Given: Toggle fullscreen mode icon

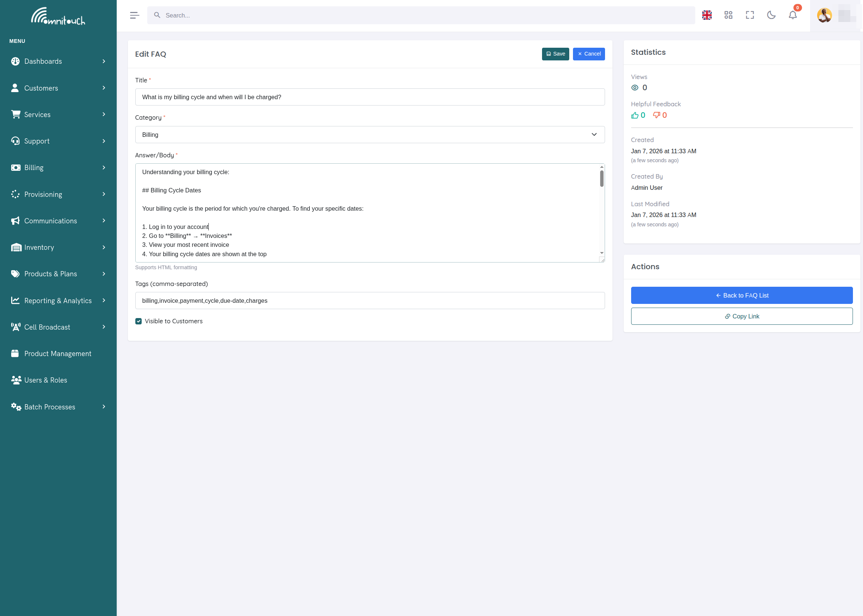Looking at the screenshot, I should (x=750, y=15).
